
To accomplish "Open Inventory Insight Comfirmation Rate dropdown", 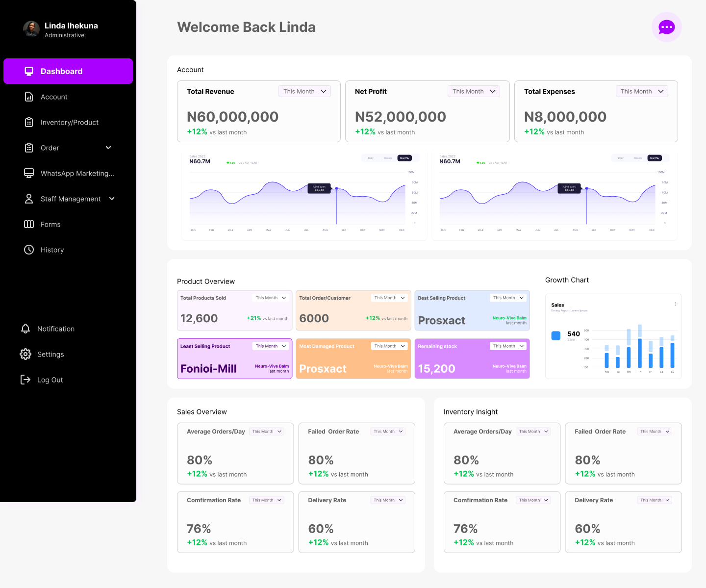I will [x=533, y=500].
